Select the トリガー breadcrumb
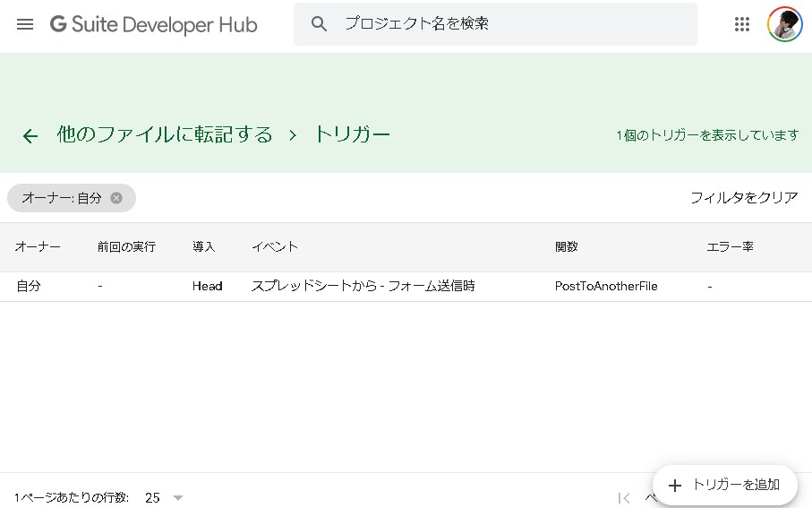Screen dimensions: 812x508 pos(352,134)
